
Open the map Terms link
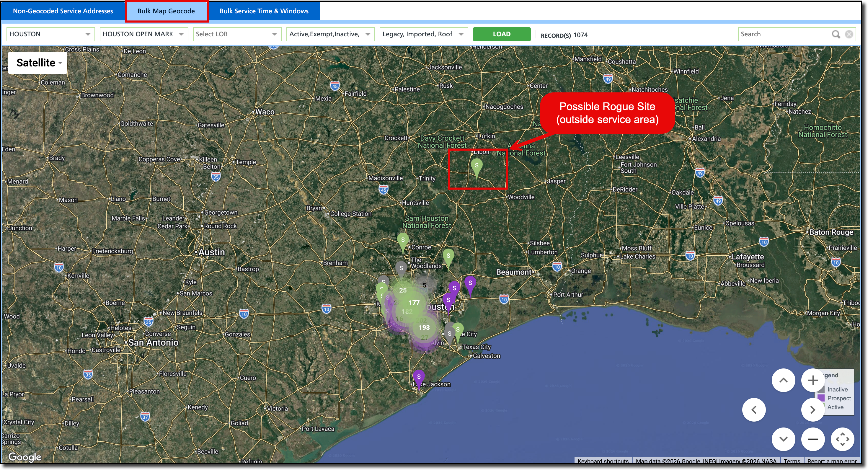point(792,461)
